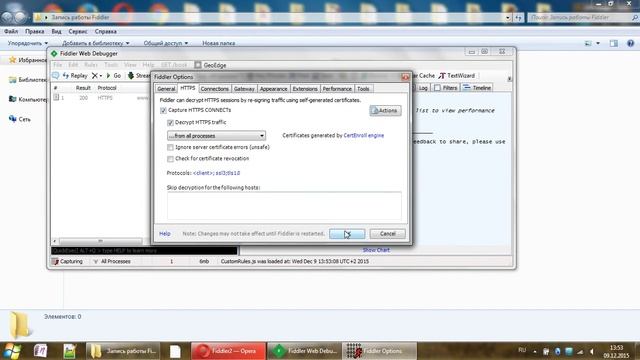Viewport: 640px width, 360px height.
Task: Open the Общий доступ dropdown in Explorer
Action: tap(166, 43)
